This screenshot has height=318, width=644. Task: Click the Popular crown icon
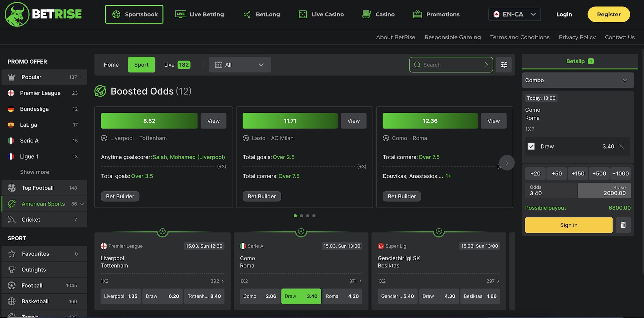[x=11, y=77]
